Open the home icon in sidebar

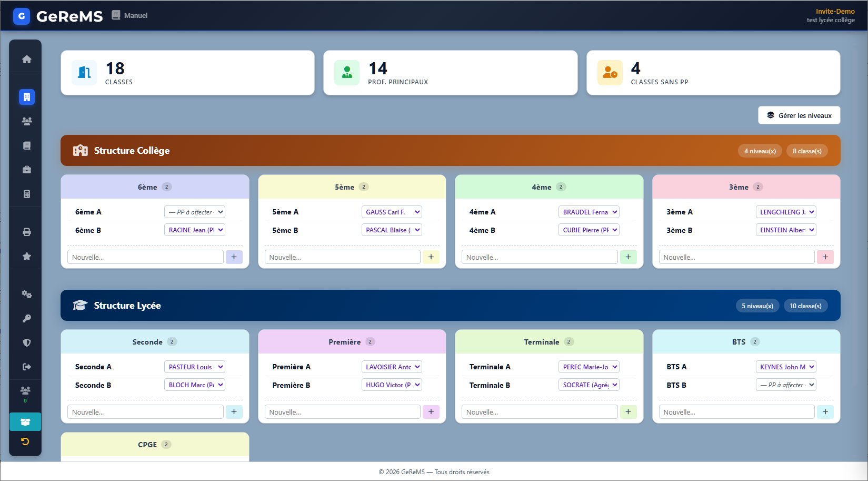coord(26,60)
